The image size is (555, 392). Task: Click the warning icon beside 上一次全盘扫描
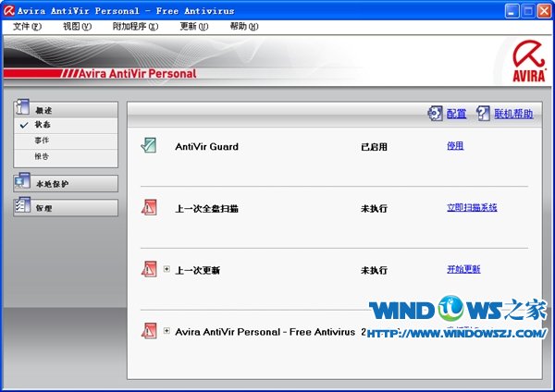point(149,207)
